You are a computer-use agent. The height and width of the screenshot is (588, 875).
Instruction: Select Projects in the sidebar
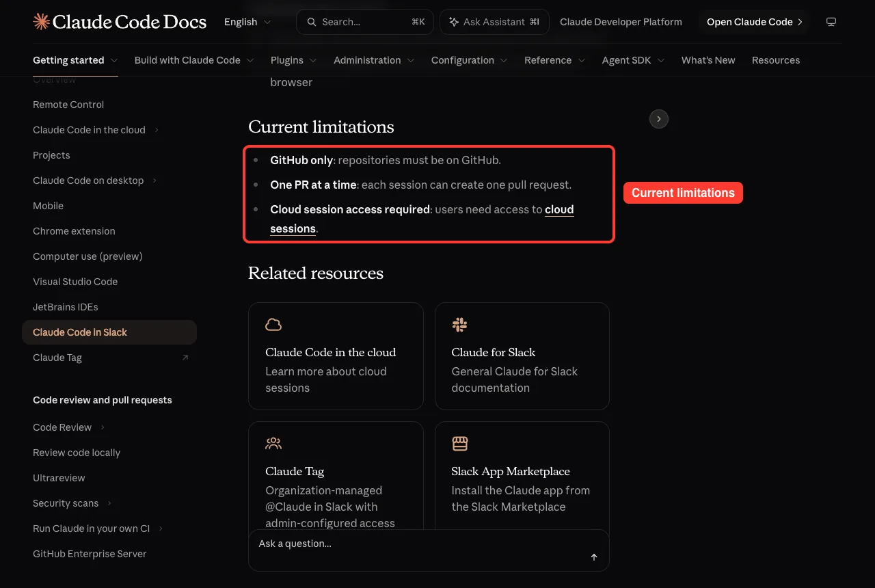(51, 155)
